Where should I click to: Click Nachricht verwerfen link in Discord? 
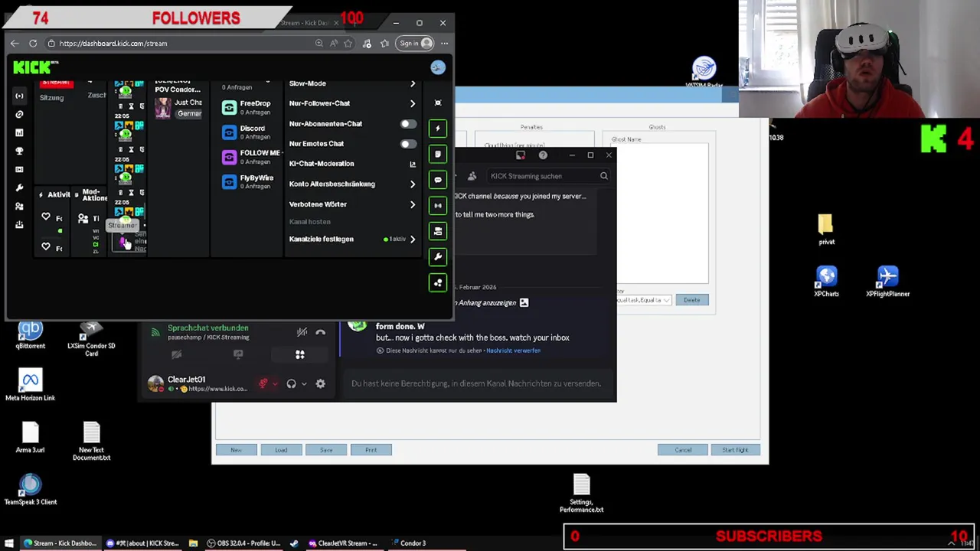click(513, 350)
